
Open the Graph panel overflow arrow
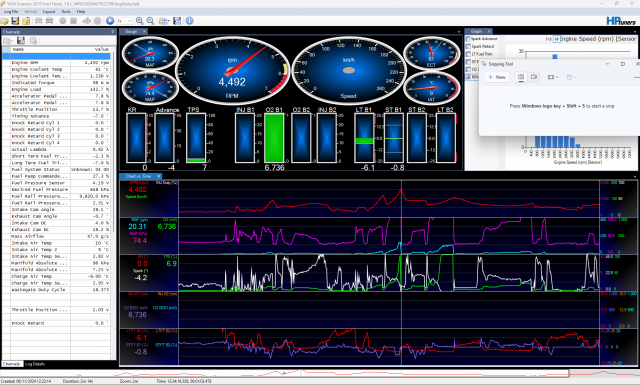tap(635, 32)
